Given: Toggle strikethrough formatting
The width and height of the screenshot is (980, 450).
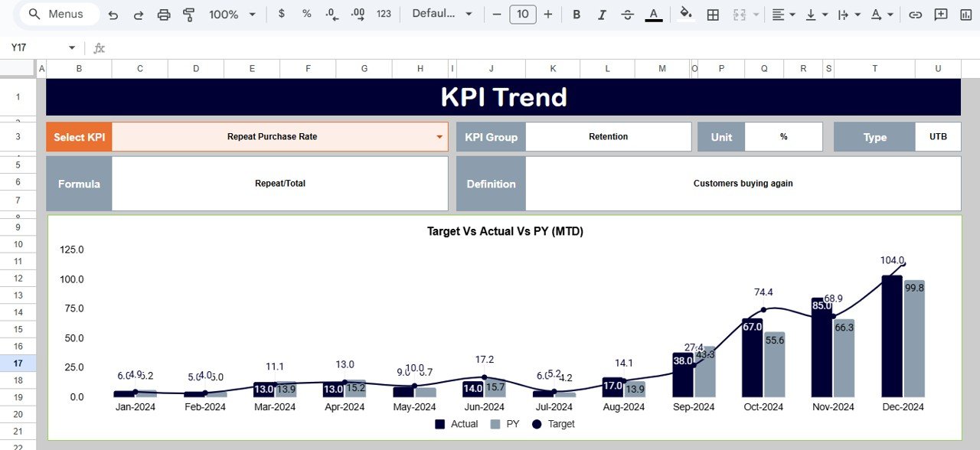Looking at the screenshot, I should [628, 14].
